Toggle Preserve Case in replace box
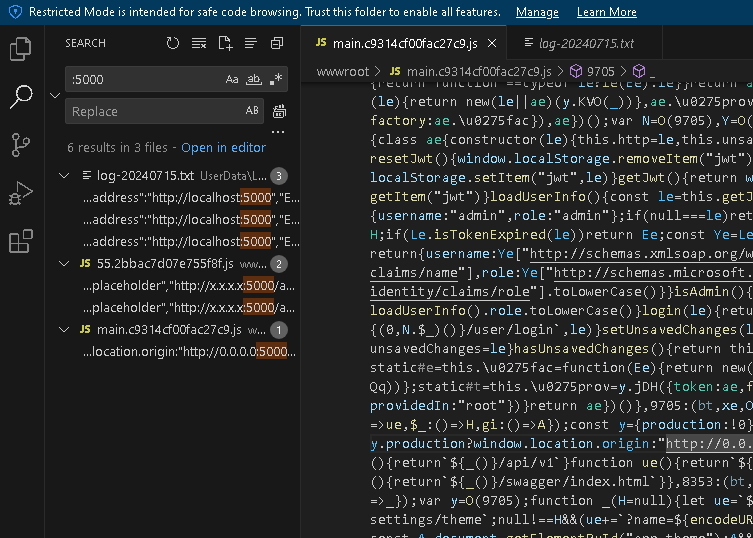This screenshot has width=753, height=538. point(252,111)
